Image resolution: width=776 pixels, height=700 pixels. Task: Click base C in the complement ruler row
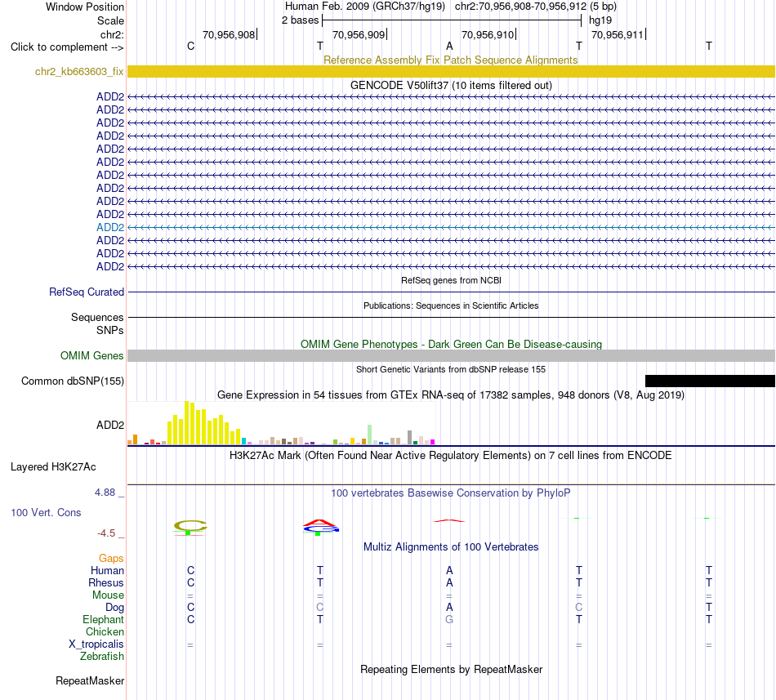click(x=190, y=46)
